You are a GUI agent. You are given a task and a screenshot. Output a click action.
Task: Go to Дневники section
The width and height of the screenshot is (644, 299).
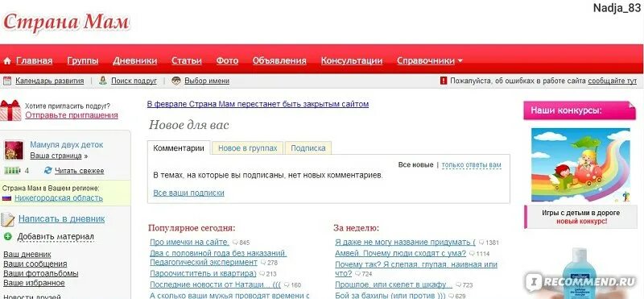coord(134,61)
